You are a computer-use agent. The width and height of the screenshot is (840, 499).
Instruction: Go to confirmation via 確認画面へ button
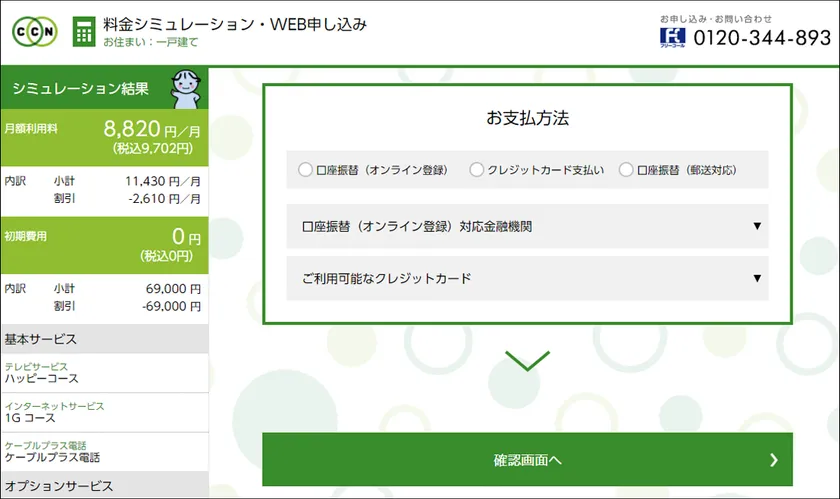click(x=527, y=459)
